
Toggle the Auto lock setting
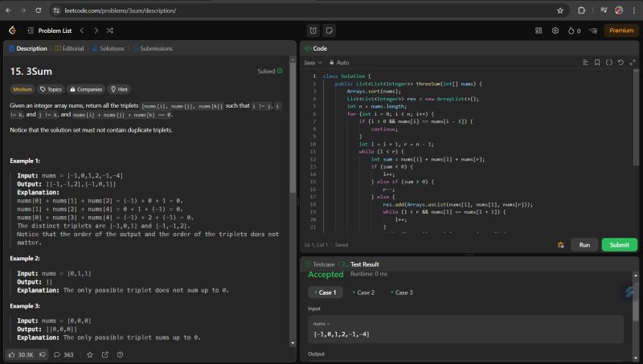point(339,63)
